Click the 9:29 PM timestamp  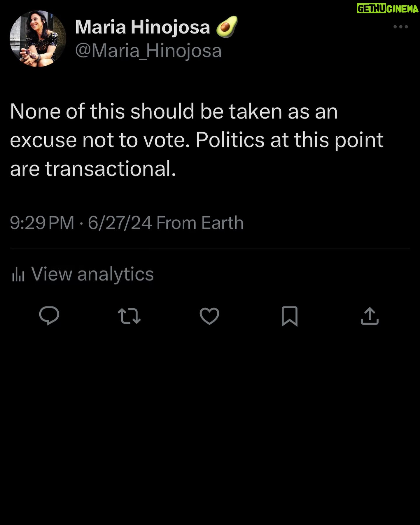click(42, 223)
